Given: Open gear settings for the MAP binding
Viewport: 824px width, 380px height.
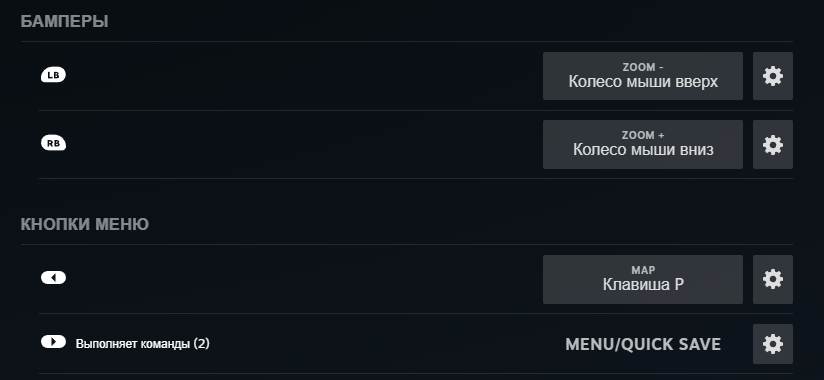Looking at the screenshot, I should (772, 279).
